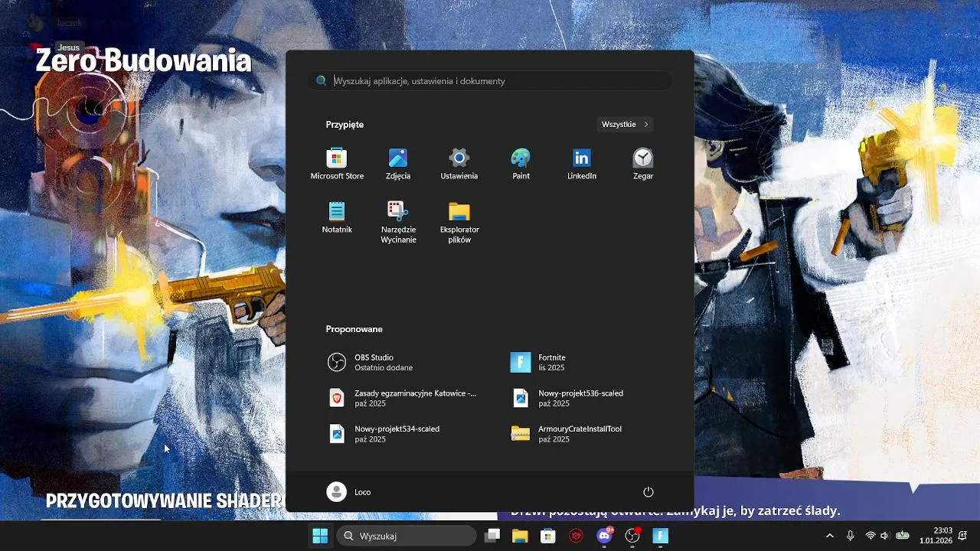
Task: Open the red Armoury Crate taskbar icon
Action: (577, 536)
